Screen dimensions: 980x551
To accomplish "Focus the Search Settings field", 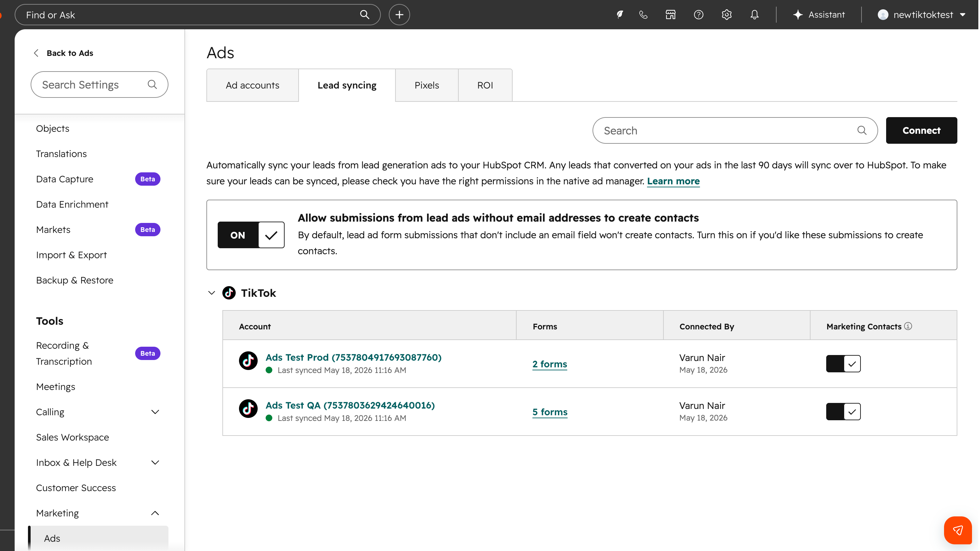I will click(x=99, y=85).
